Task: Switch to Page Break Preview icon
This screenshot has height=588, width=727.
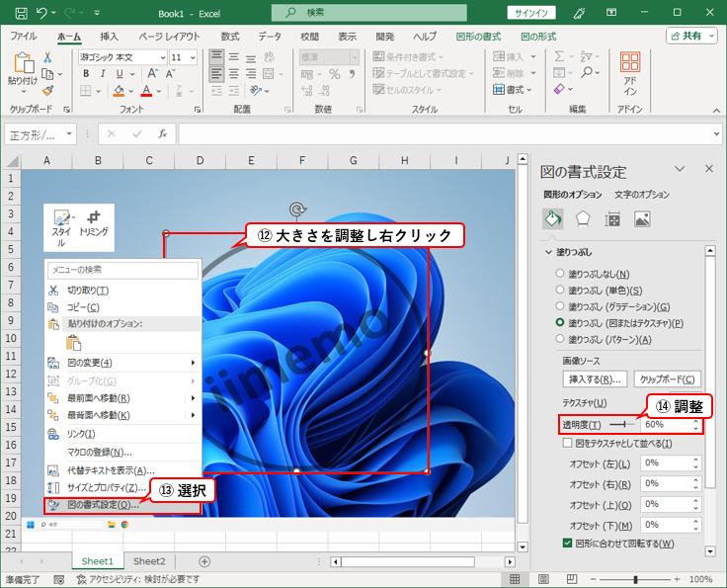Action: click(572, 579)
